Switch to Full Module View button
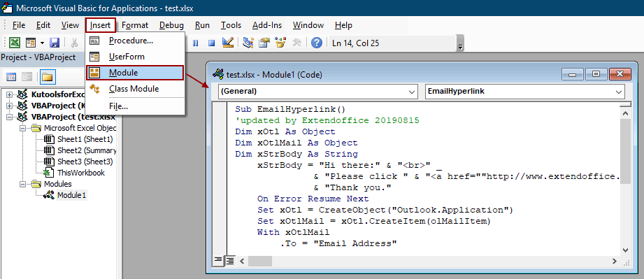 (x=229, y=261)
